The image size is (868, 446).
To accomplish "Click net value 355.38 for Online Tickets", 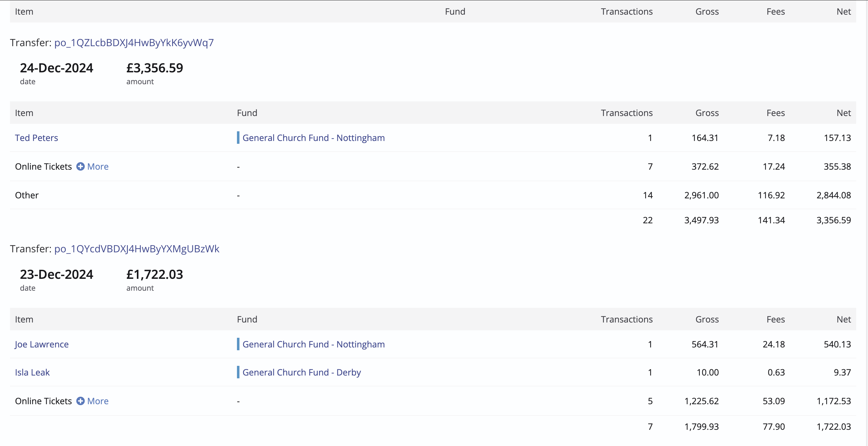I will (837, 167).
